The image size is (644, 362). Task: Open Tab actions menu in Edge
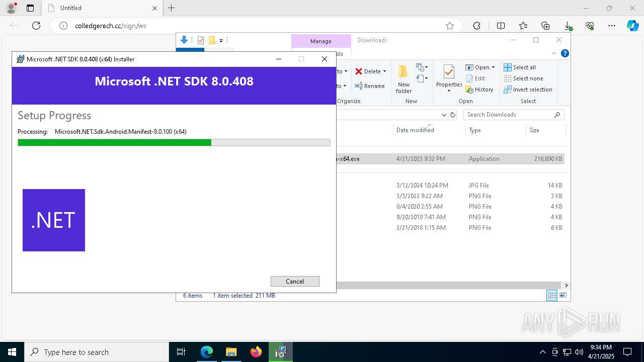click(x=30, y=8)
